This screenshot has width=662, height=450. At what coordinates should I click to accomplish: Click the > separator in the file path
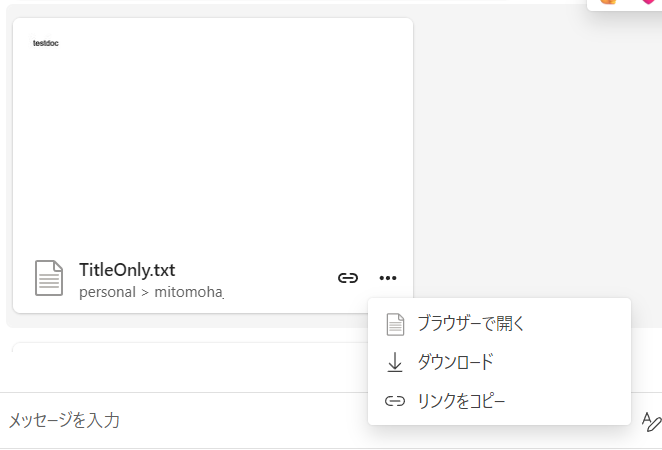click(145, 293)
